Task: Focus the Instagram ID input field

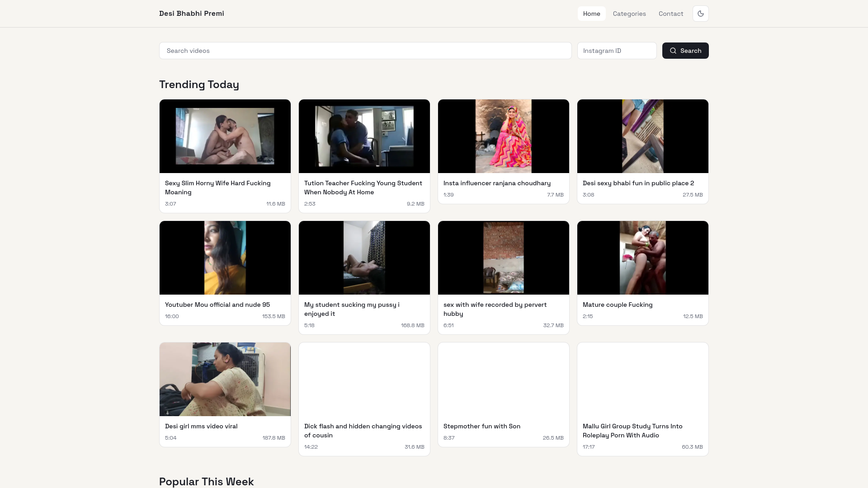Action: [x=617, y=51]
